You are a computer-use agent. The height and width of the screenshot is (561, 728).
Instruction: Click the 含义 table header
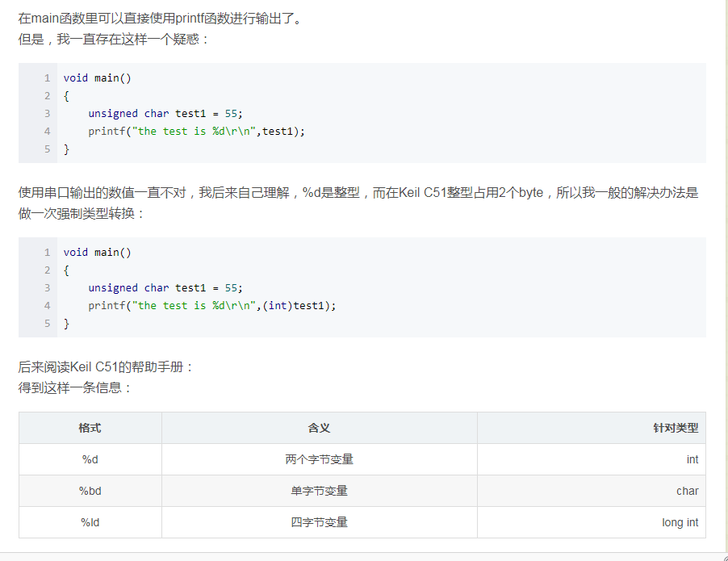coord(319,428)
